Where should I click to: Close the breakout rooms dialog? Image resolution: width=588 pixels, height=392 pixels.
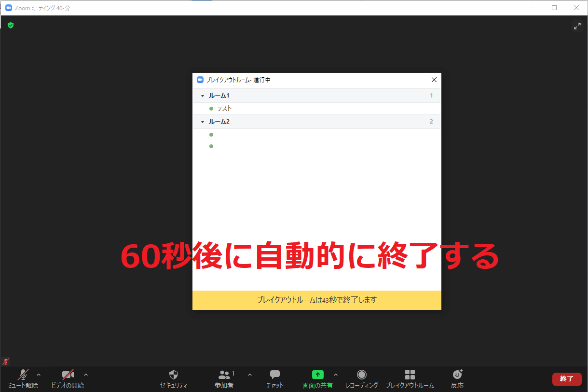coord(434,80)
